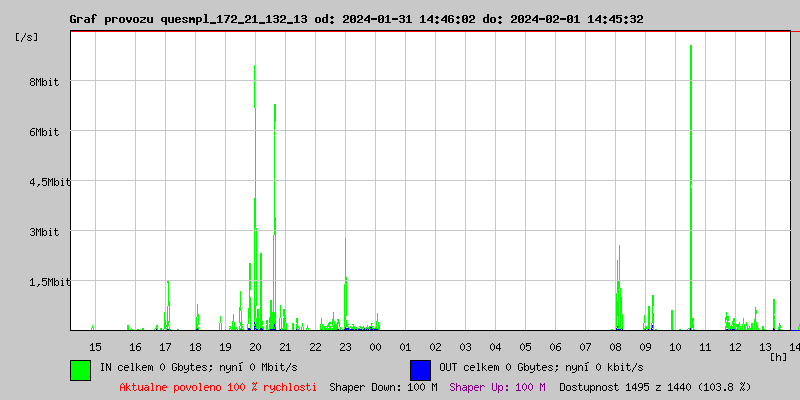Select hour 08 on the time axis
Image resolution: width=800 pixels, height=400 pixels.
[x=615, y=346]
